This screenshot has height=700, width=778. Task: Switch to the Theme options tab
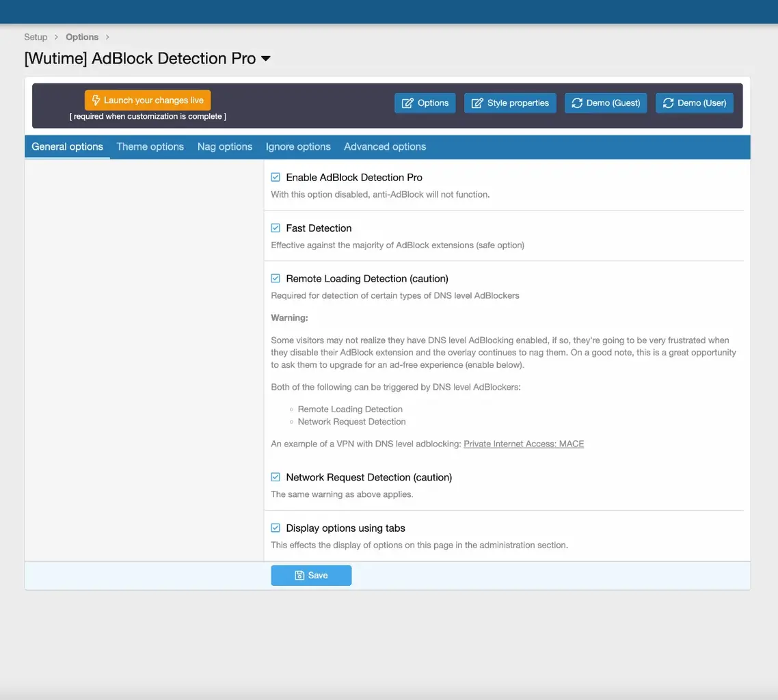[x=150, y=146]
